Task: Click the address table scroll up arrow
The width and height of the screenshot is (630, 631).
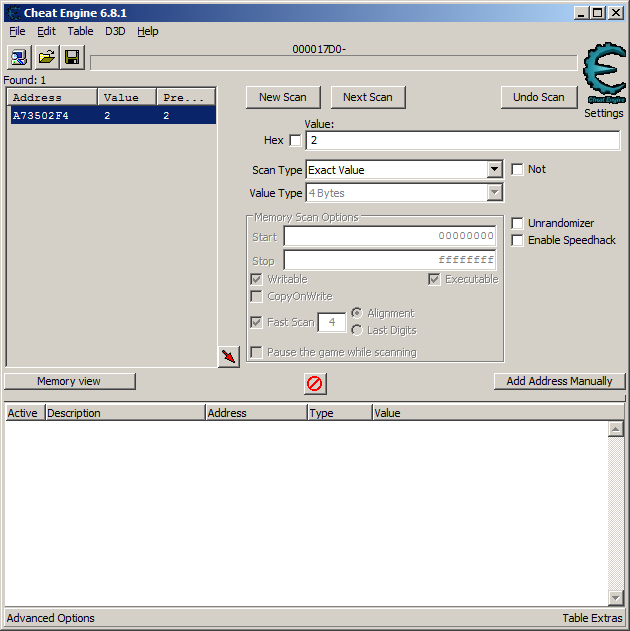Action: 616,429
